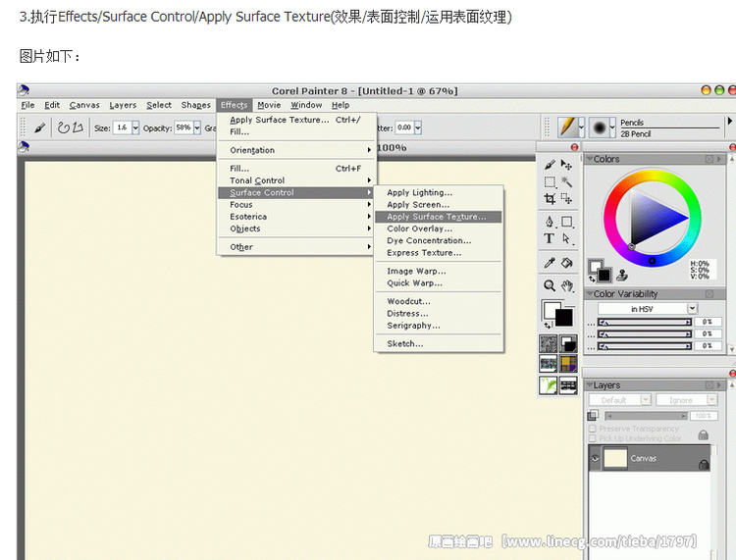This screenshot has height=560, width=736.
Task: Open the Look selector with leaf
Action: click(549, 385)
